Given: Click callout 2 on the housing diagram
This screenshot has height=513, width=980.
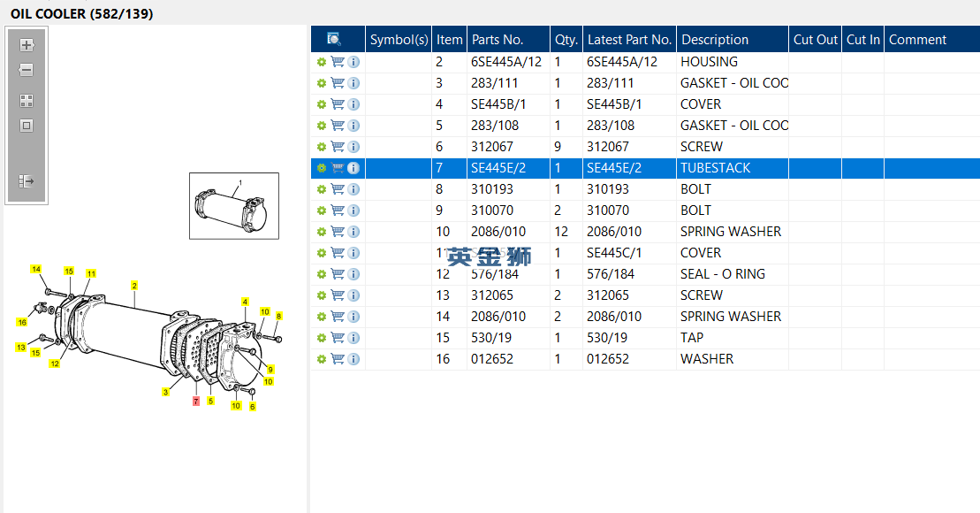Looking at the screenshot, I should [x=133, y=286].
